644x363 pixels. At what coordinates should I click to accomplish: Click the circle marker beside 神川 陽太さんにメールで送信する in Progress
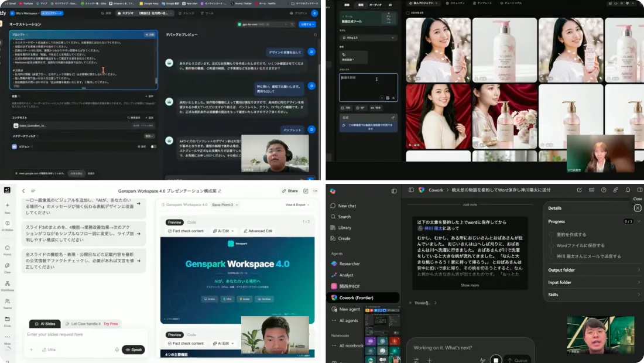tap(551, 256)
